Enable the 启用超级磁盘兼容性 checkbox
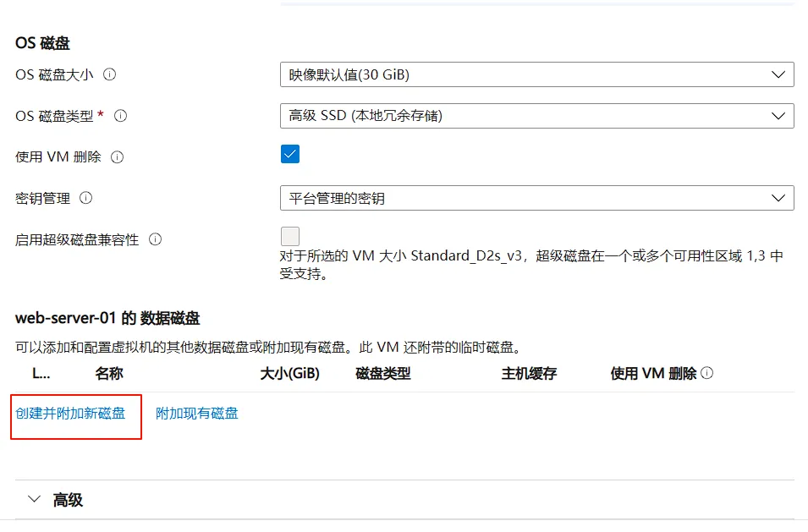Viewport: 808px width, 532px height. pyautogui.click(x=290, y=236)
